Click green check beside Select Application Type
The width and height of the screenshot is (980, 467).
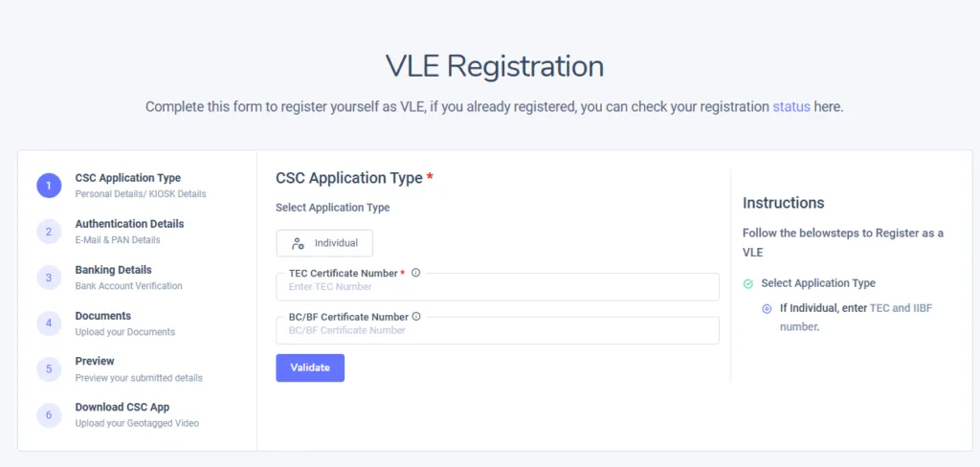tap(748, 283)
